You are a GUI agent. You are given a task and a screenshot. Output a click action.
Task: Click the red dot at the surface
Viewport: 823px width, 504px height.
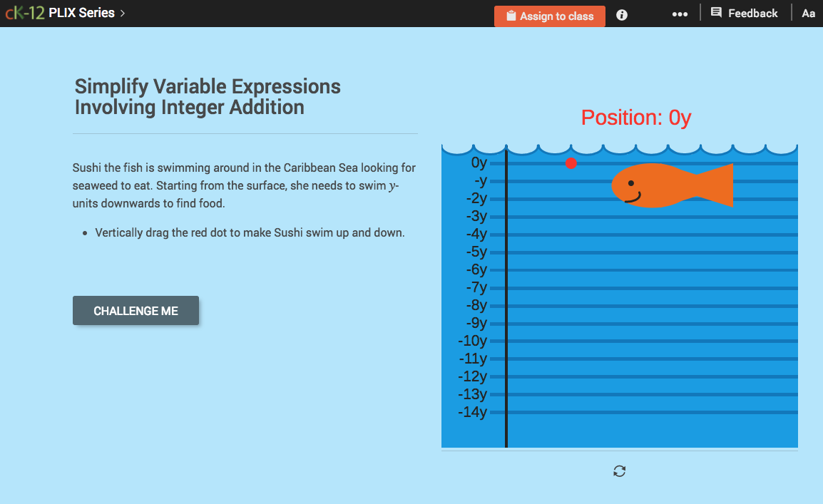pos(571,163)
